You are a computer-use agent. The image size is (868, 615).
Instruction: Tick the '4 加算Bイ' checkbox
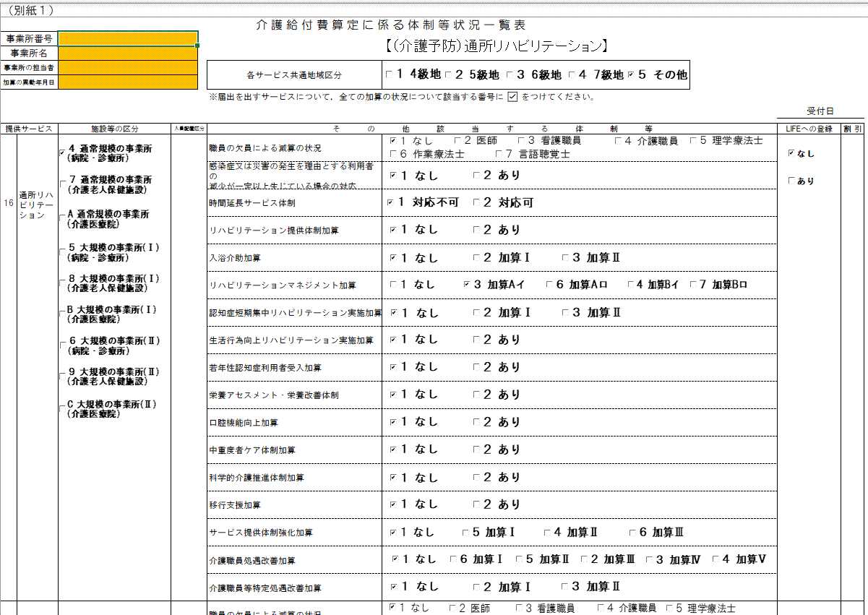click(x=631, y=285)
